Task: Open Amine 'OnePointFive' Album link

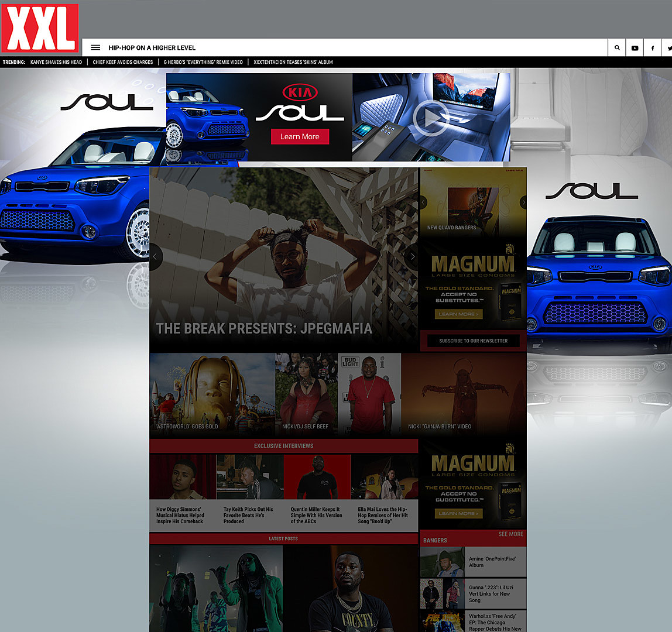Action: [492, 562]
